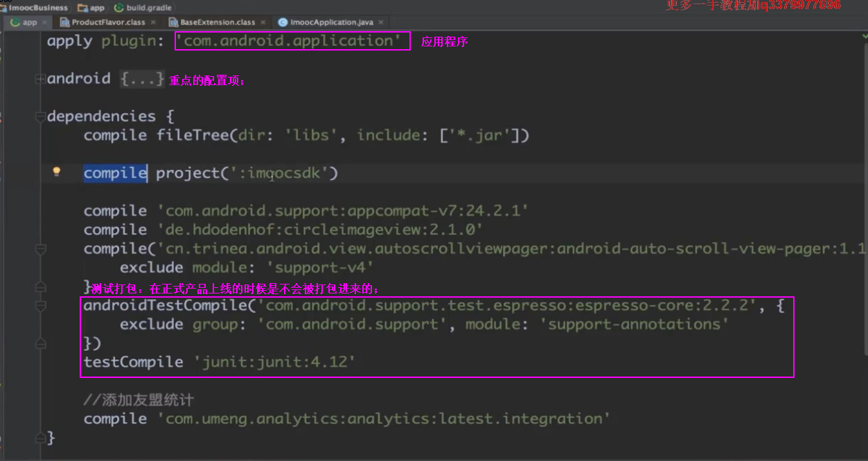Click the ProductFlavor.class tab file icon
868x461 pixels.
click(x=65, y=22)
